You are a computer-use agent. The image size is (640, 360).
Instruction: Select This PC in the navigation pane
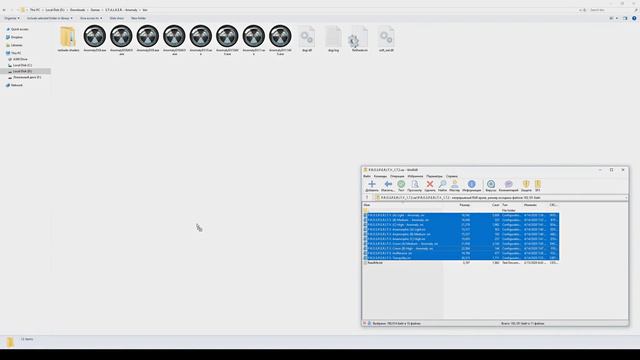[x=16, y=53]
